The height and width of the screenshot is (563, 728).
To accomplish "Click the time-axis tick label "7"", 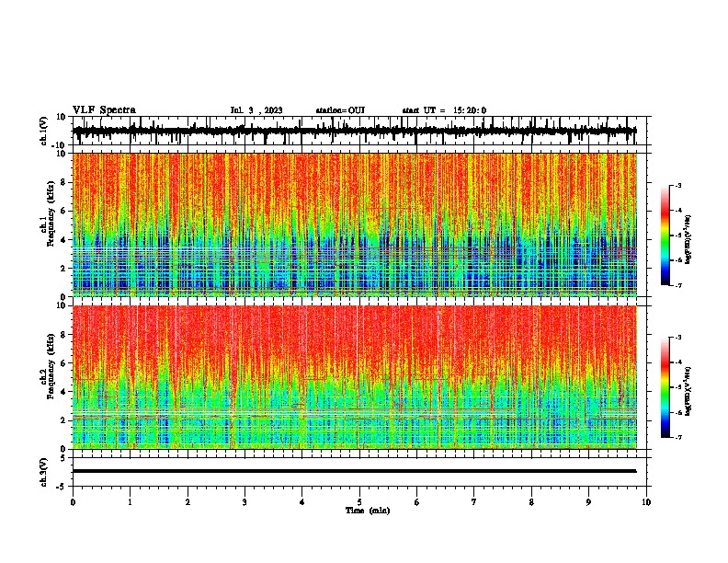I will (474, 502).
